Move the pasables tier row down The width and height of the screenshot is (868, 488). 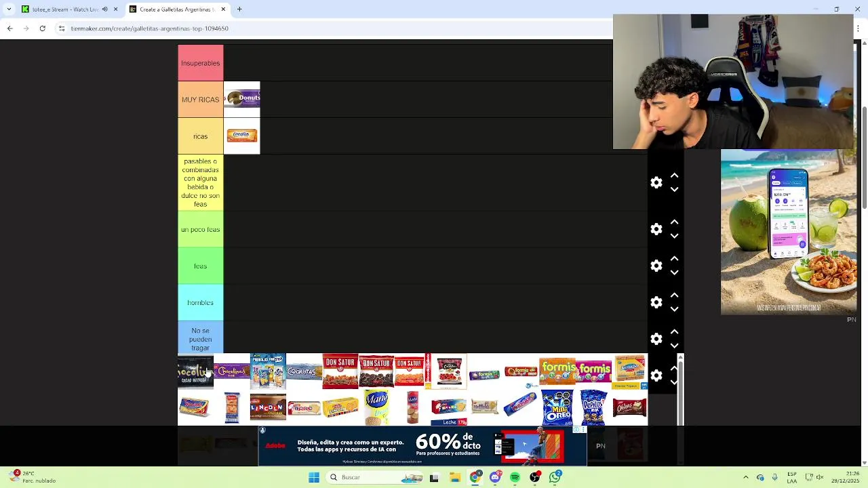(x=674, y=190)
